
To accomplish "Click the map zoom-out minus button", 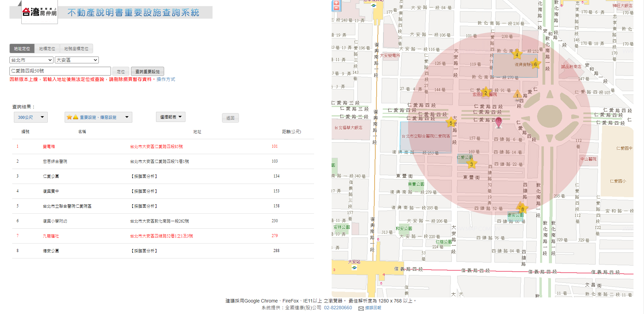I will pos(336,8).
